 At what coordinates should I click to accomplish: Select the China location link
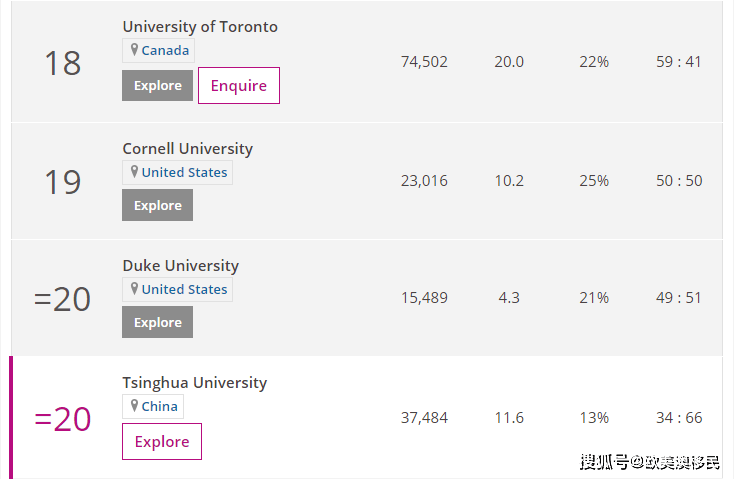click(160, 406)
